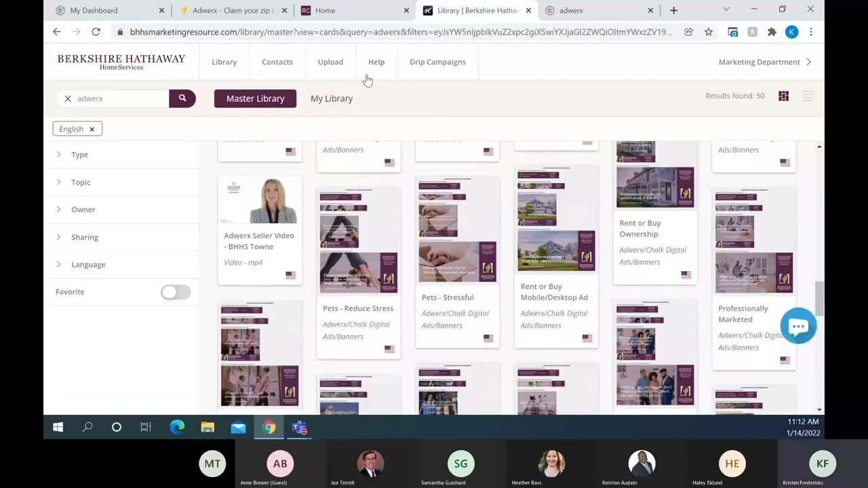The image size is (868, 488).
Task: Open the Chrome tab search dropdown
Action: point(726,10)
